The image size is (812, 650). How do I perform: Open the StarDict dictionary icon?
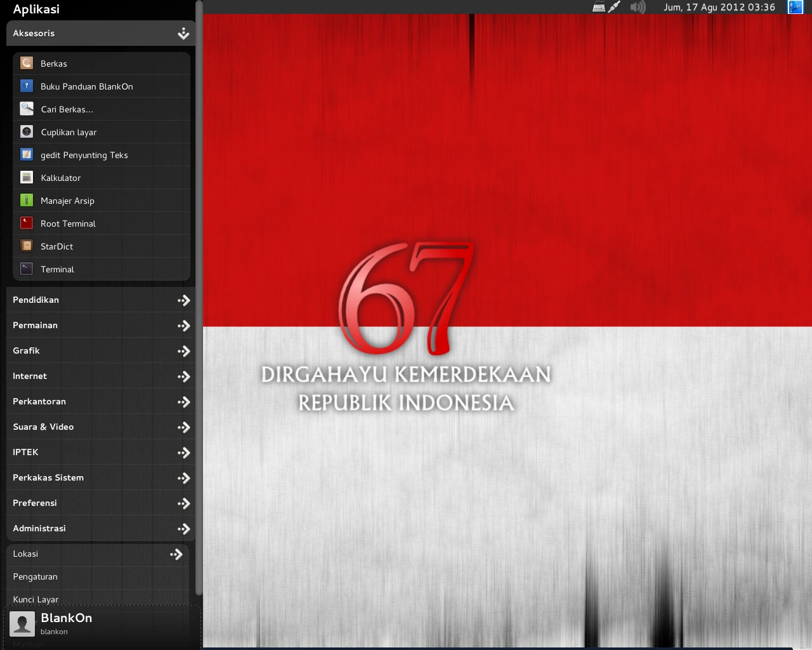coord(27,246)
